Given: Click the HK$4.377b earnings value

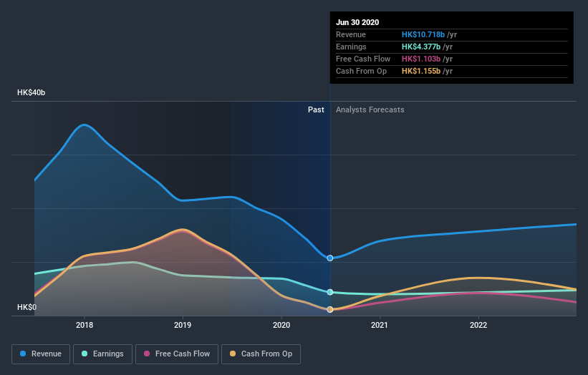Looking at the screenshot, I should pos(420,47).
